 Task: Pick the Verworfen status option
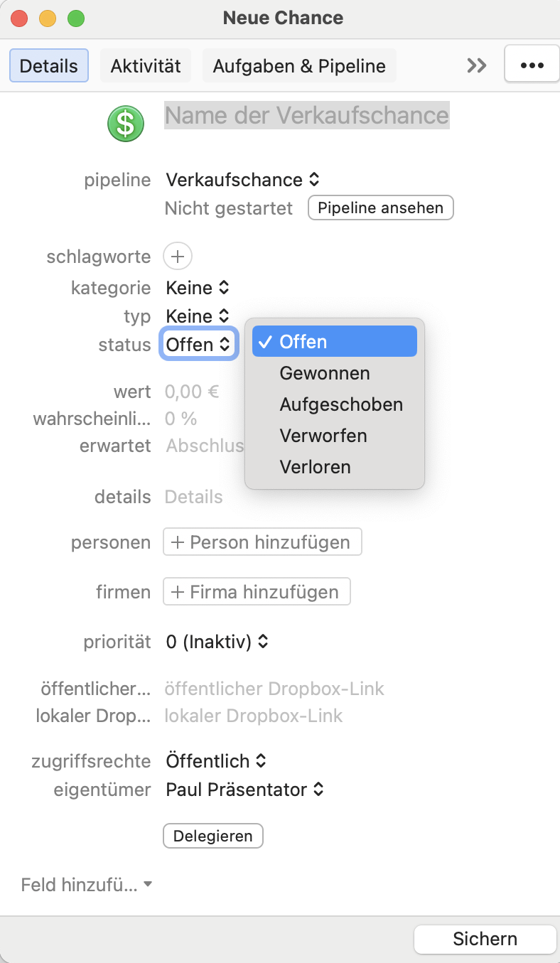coord(323,436)
